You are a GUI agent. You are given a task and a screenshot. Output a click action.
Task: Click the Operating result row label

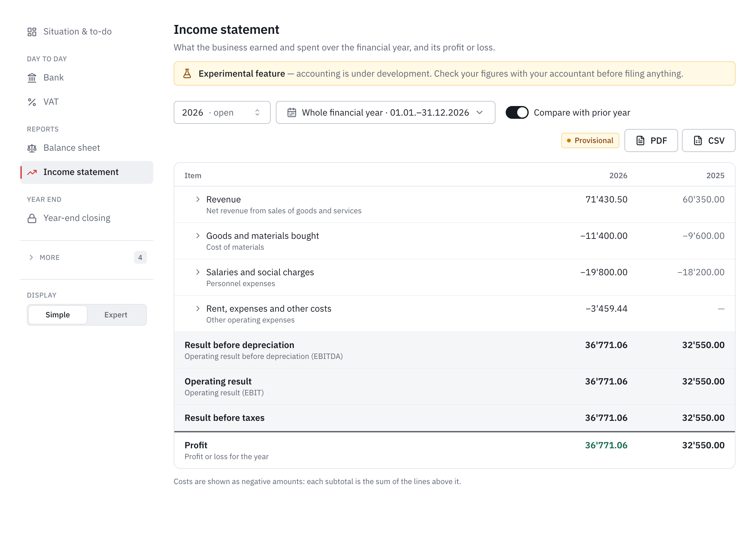coord(218,382)
